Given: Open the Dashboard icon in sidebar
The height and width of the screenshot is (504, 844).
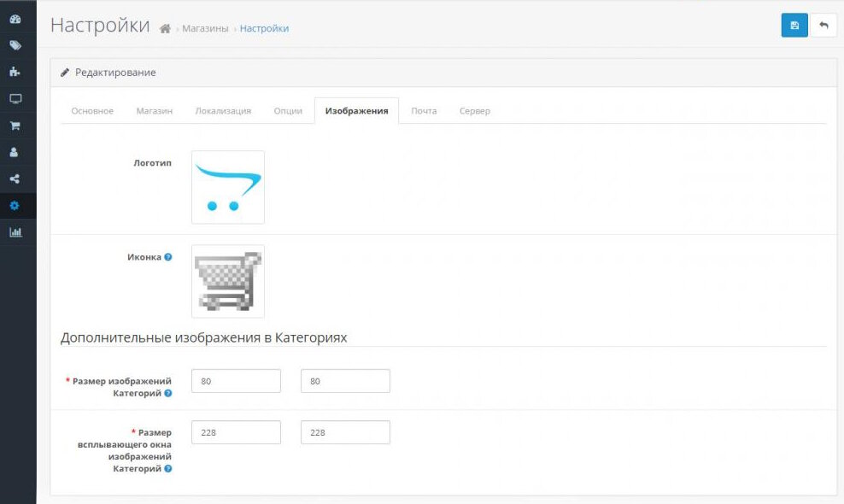Looking at the screenshot, I should 15,19.
